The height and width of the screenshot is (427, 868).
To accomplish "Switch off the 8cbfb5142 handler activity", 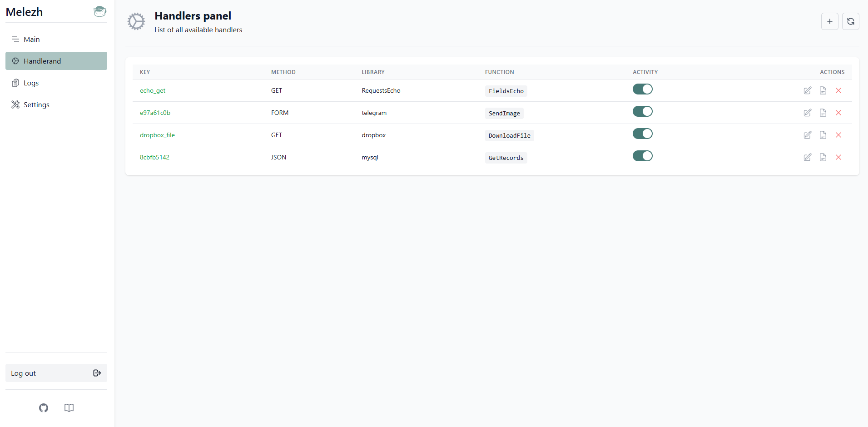I will pyautogui.click(x=642, y=156).
